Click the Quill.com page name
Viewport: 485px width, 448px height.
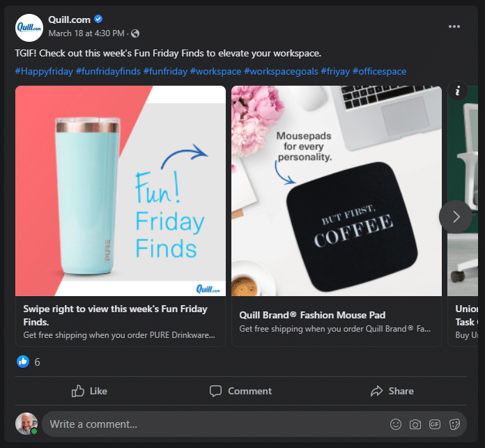pos(69,20)
